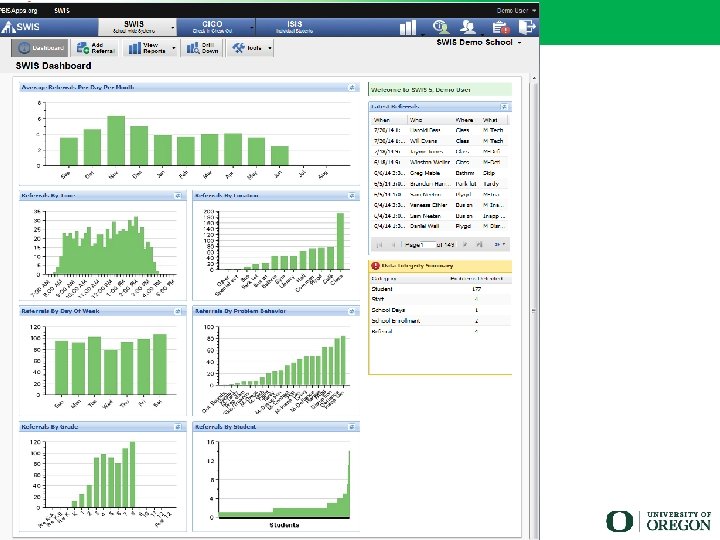The height and width of the screenshot is (540, 720).
Task: Go to next page of Latest Referrals
Action: [465, 245]
